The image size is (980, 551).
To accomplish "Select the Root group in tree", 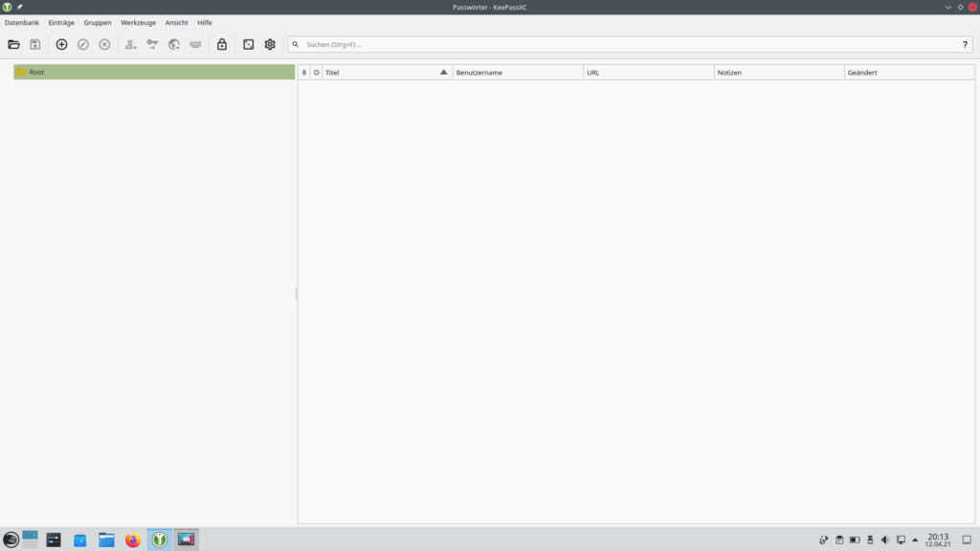I will click(x=36, y=72).
